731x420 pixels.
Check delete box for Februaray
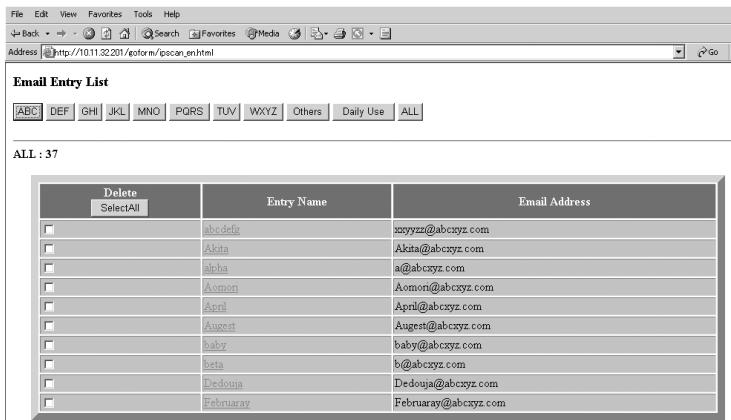pos(49,402)
